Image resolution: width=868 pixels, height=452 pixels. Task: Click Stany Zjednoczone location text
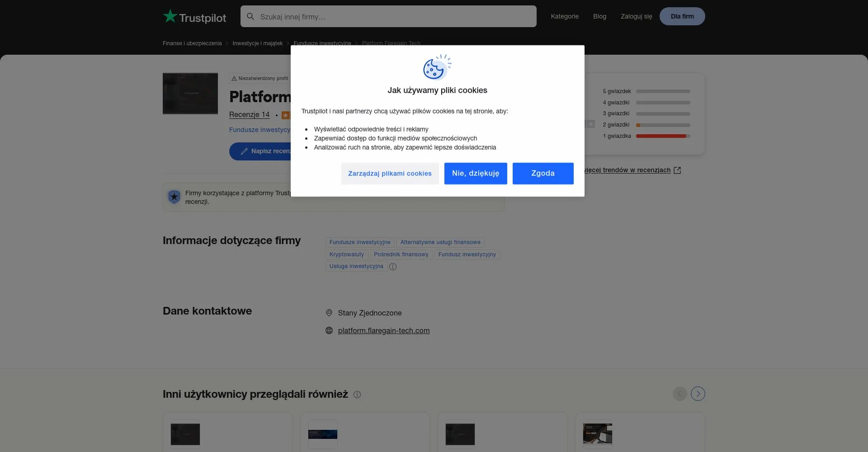370,313
